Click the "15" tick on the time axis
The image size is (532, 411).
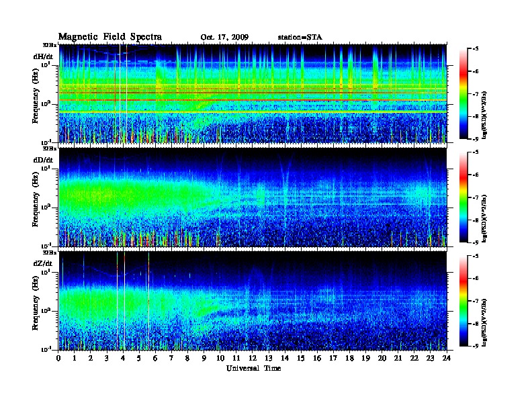tap(301, 358)
